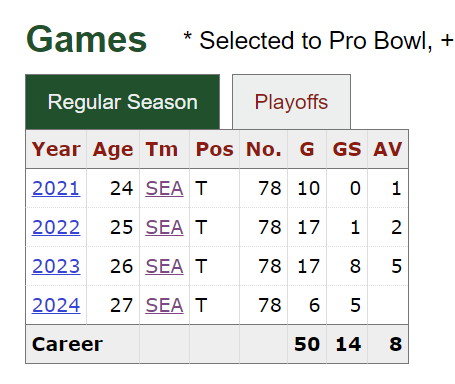This screenshot has height=384, width=455.
Task: Sort table by No. column header
Action: pyautogui.click(x=264, y=149)
